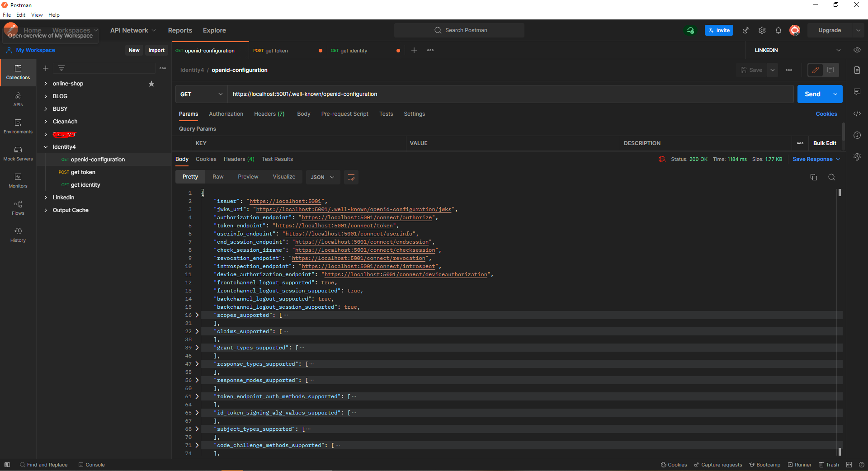Open the notifications bell
868x471 pixels.
pyautogui.click(x=778, y=30)
